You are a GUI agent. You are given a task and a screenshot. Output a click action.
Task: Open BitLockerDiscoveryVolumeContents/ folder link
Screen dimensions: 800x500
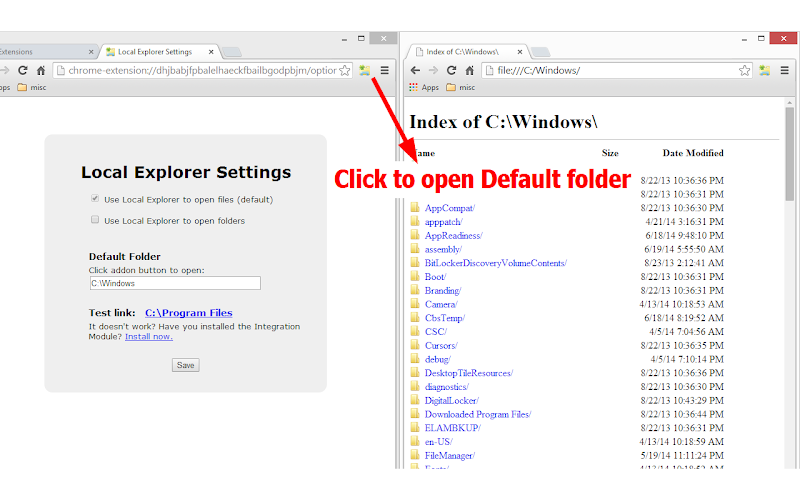tap(495, 263)
